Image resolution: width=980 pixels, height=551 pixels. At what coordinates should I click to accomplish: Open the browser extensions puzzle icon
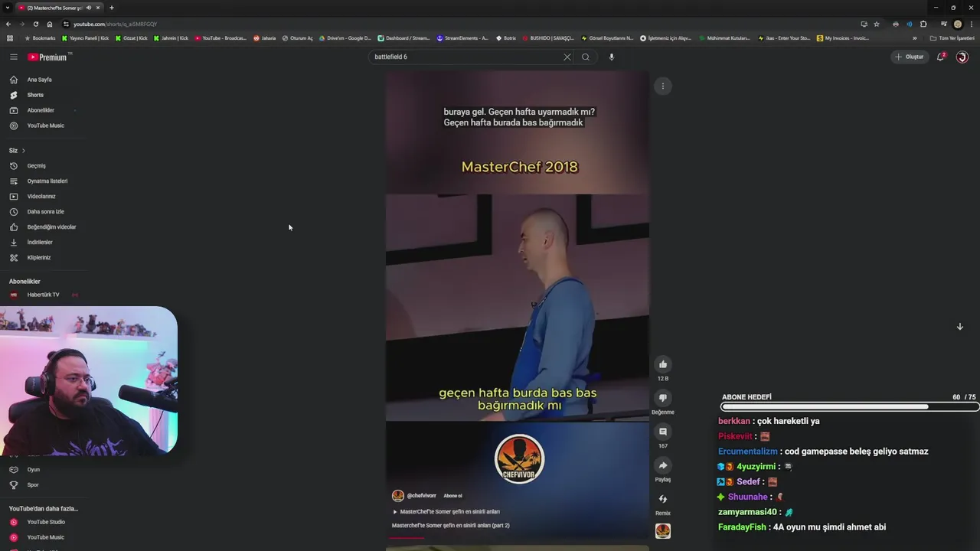tap(923, 24)
